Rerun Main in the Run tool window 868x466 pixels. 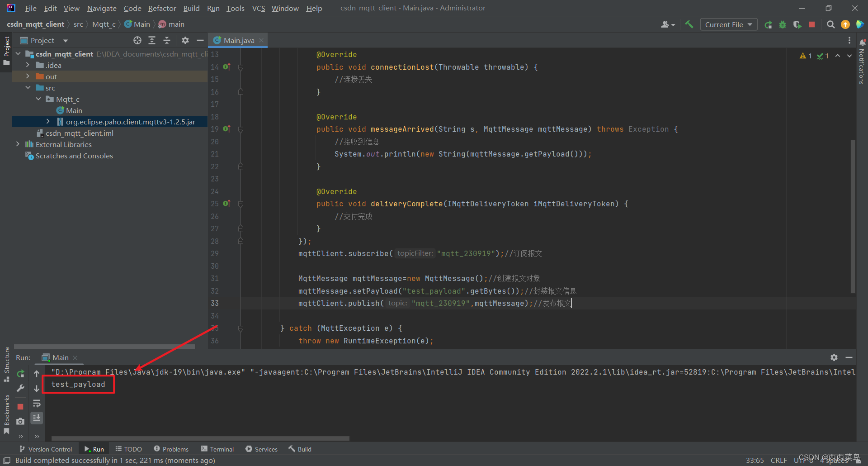[x=20, y=374]
